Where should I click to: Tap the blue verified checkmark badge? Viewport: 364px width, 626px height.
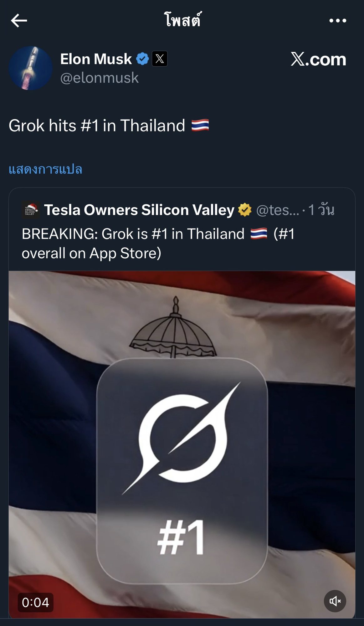142,59
